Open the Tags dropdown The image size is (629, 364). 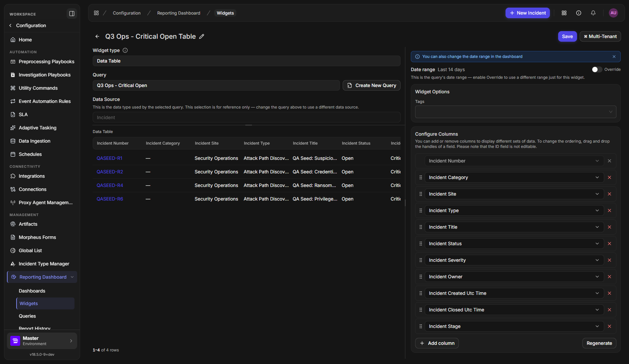(515, 112)
